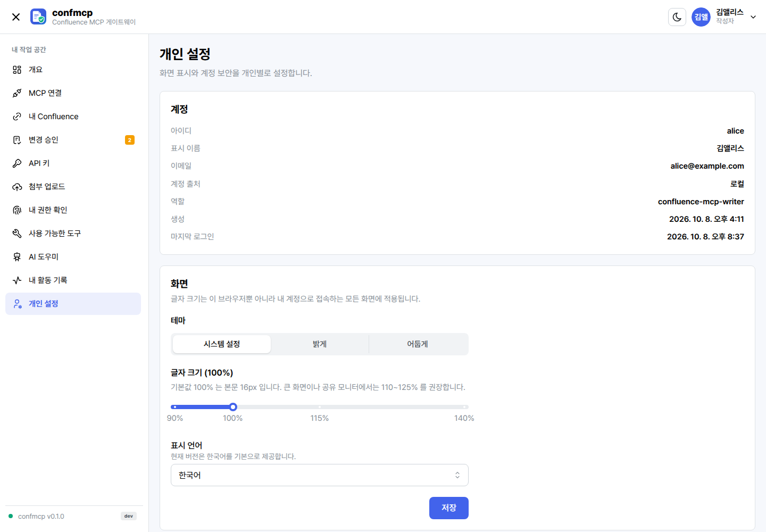Click the 김앨리스 display name value
Viewport: 766px width, 532px height.
tap(730, 148)
